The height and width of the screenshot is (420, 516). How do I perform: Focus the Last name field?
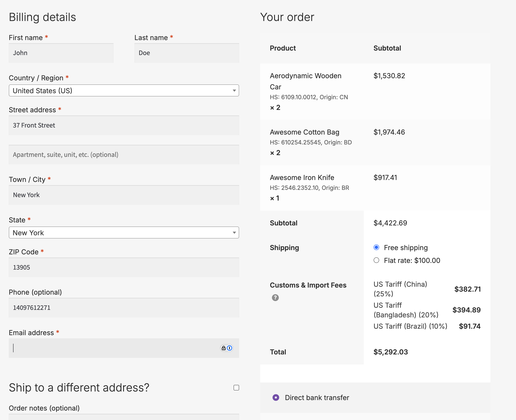[x=186, y=53]
